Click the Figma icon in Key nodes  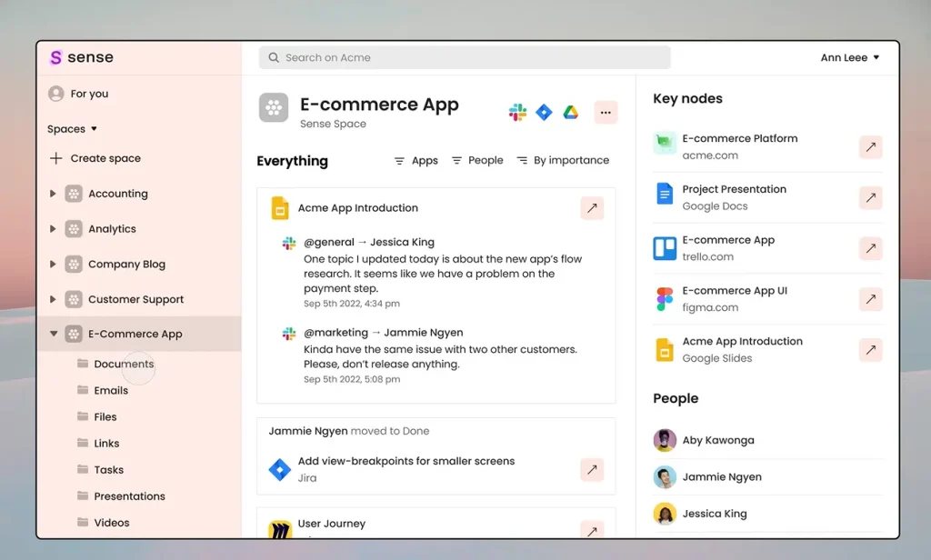click(x=665, y=299)
